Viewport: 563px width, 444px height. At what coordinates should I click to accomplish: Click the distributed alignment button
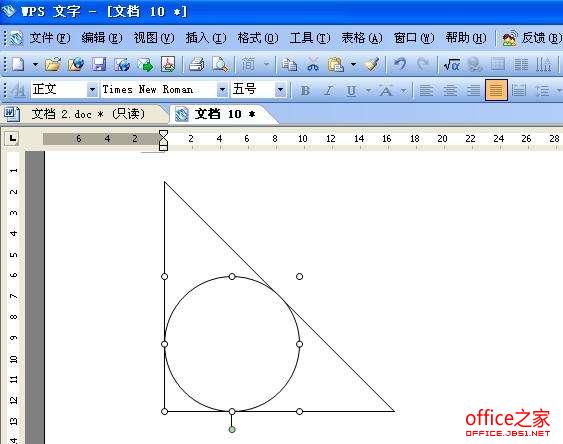point(519,90)
